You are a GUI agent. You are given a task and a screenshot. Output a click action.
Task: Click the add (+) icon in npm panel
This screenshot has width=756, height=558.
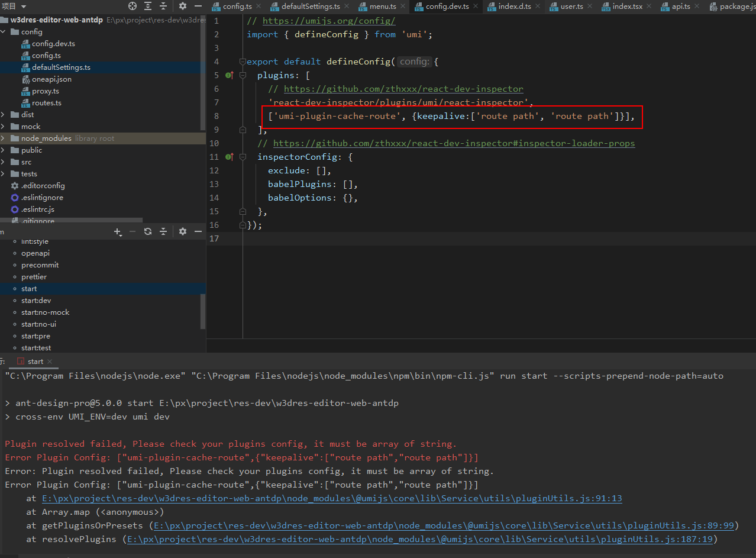click(x=117, y=231)
